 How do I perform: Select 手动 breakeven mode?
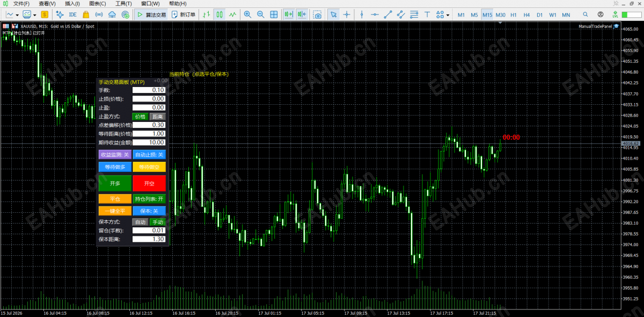157,222
